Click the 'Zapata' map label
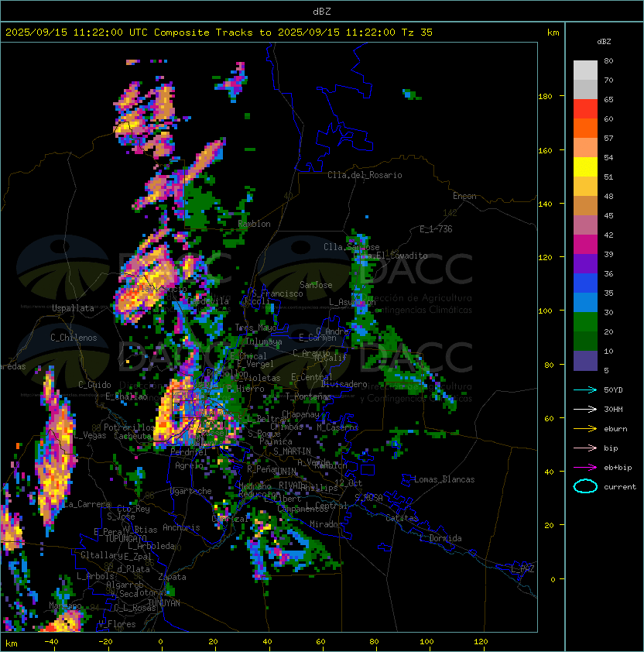 [172, 577]
